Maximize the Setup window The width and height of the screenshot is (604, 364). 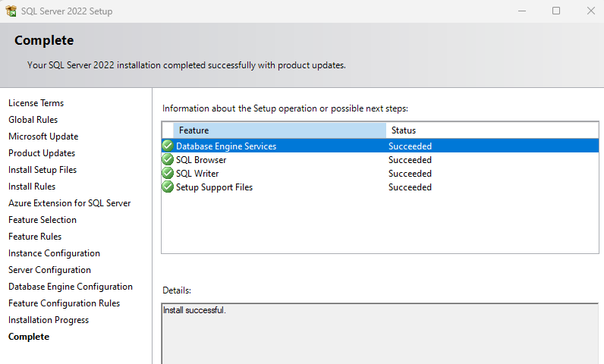[556, 11]
